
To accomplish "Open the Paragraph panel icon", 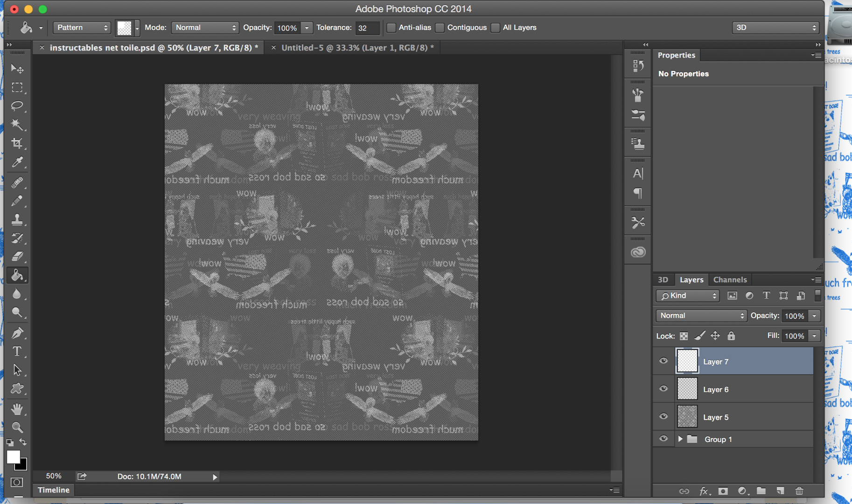I will coord(638,193).
